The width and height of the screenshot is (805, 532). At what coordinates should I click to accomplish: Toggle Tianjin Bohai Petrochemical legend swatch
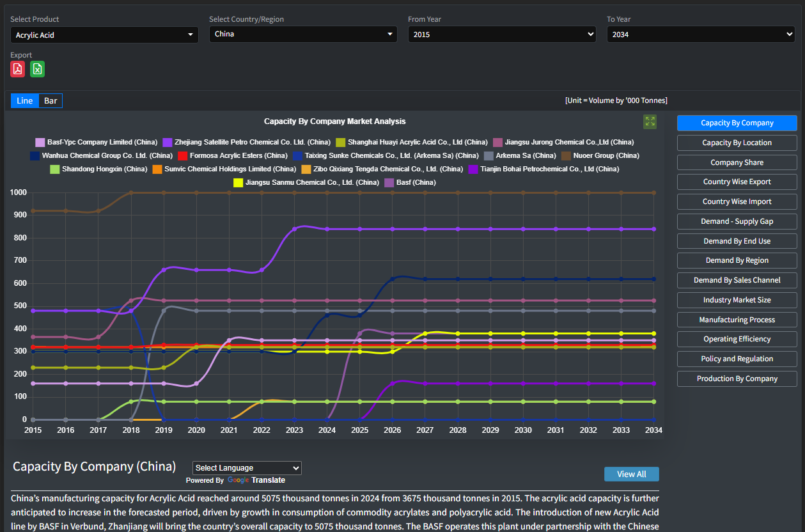tap(474, 169)
